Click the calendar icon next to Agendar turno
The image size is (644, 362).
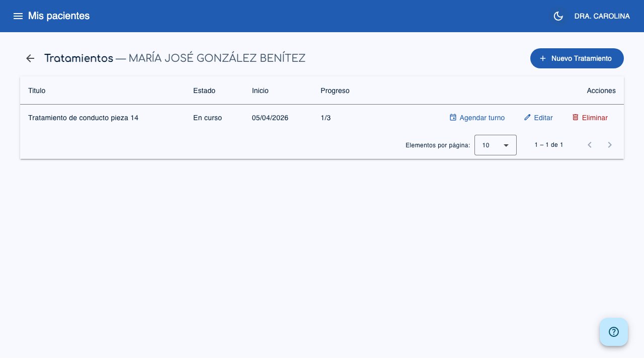(453, 117)
